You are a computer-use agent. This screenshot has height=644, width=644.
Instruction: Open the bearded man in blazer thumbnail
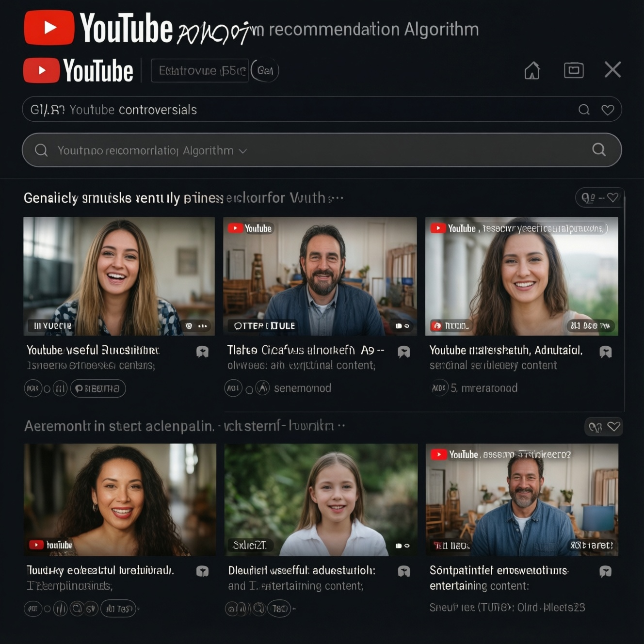click(x=320, y=276)
